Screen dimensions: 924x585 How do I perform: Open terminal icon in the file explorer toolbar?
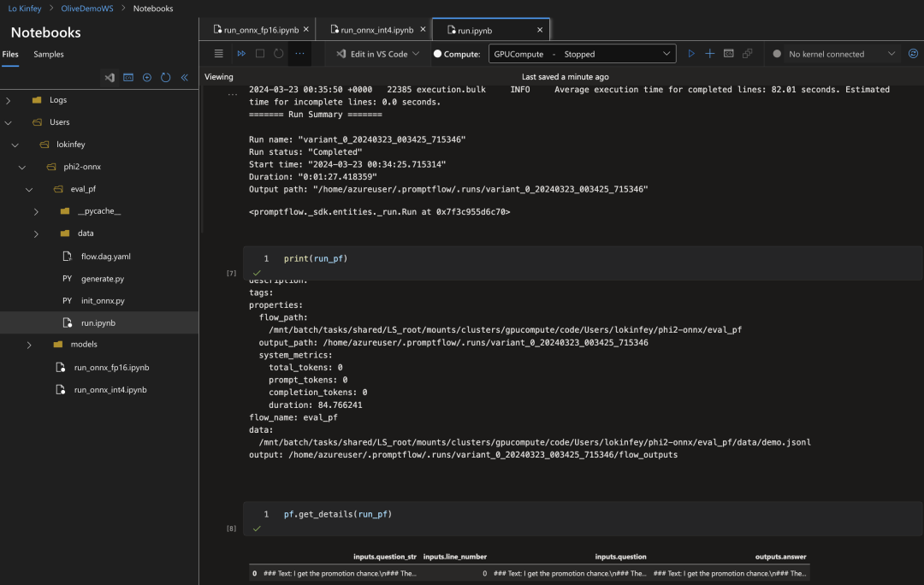128,77
